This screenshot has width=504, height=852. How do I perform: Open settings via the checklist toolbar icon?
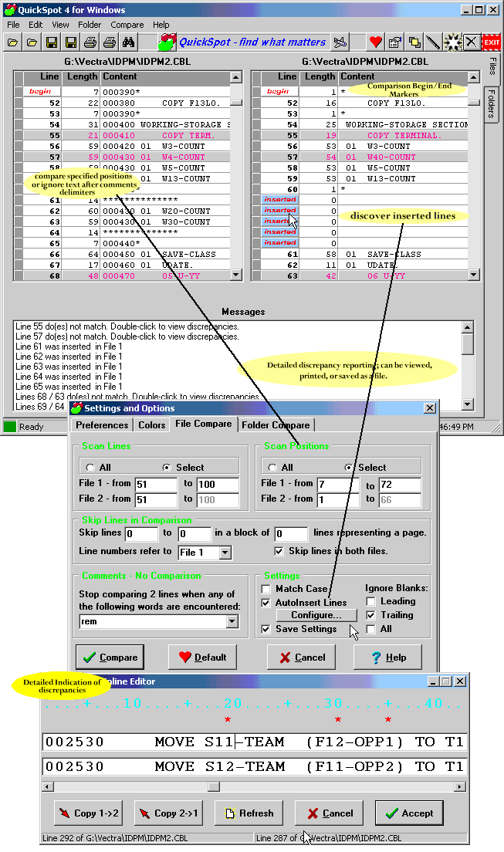tap(394, 42)
